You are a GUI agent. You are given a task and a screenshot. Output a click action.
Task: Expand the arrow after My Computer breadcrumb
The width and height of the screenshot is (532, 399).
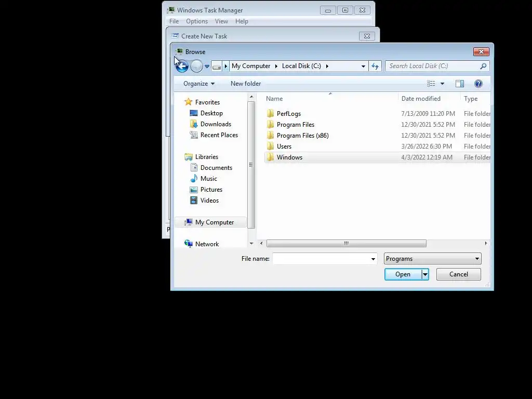pos(276,66)
